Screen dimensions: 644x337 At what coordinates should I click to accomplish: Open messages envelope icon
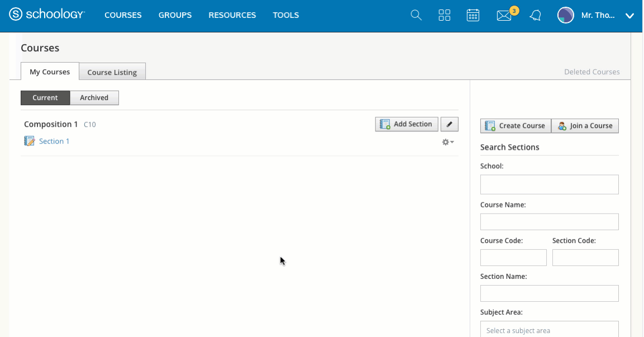[x=504, y=16]
